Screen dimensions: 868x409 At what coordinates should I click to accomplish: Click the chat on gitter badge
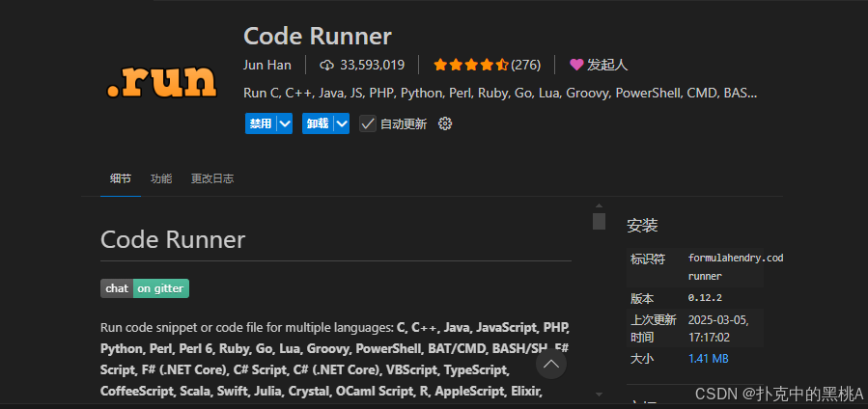[x=145, y=288]
